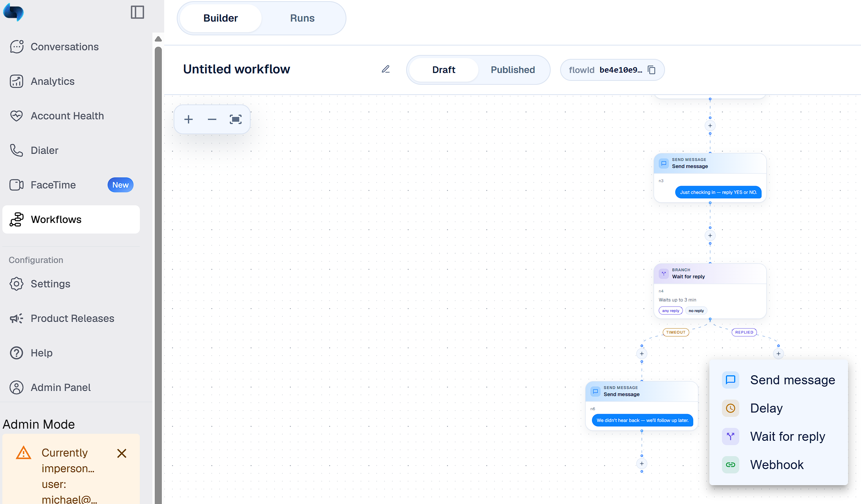Open the Analytics page
The height and width of the screenshot is (504, 861).
[x=71, y=81]
